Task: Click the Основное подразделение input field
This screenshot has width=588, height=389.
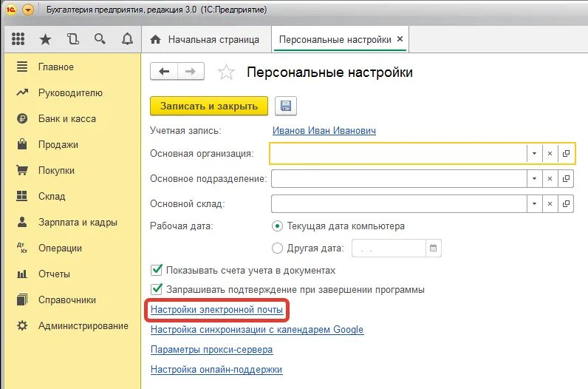Action: pos(399,178)
